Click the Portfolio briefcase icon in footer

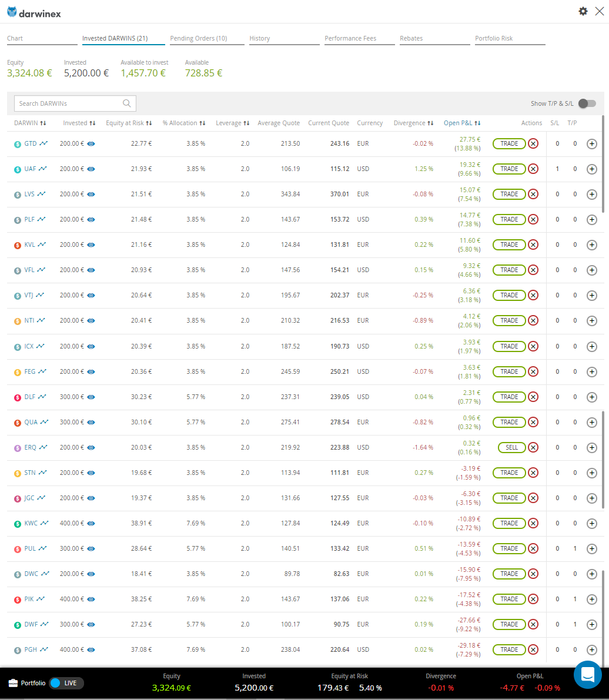tap(13, 683)
